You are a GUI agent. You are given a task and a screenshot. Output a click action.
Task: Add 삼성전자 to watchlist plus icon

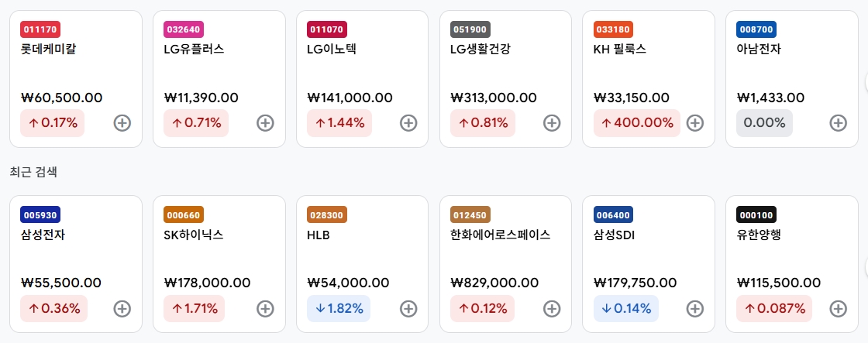click(x=122, y=308)
